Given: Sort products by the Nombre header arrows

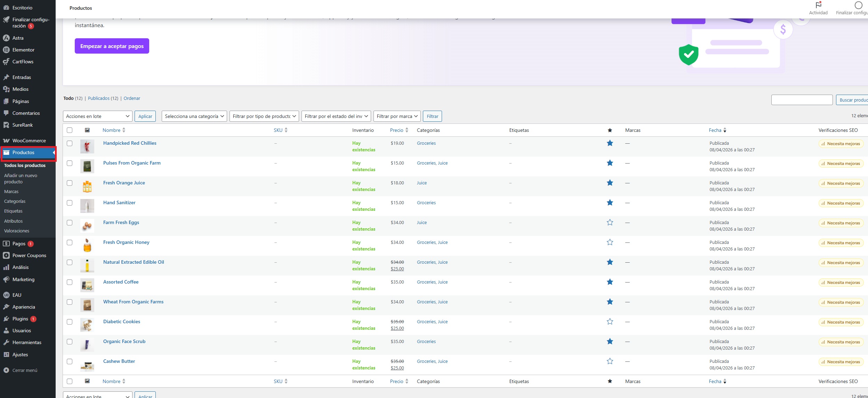Looking at the screenshot, I should [x=124, y=130].
